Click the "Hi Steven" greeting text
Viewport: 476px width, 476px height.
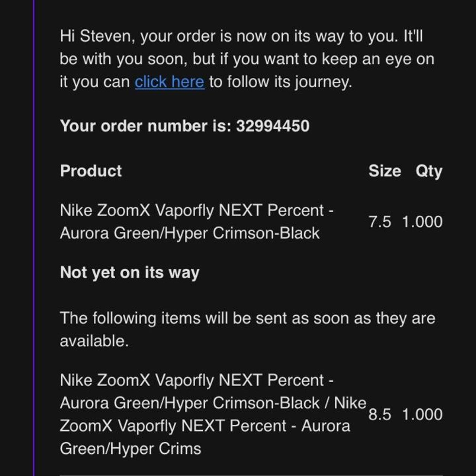tap(97, 36)
